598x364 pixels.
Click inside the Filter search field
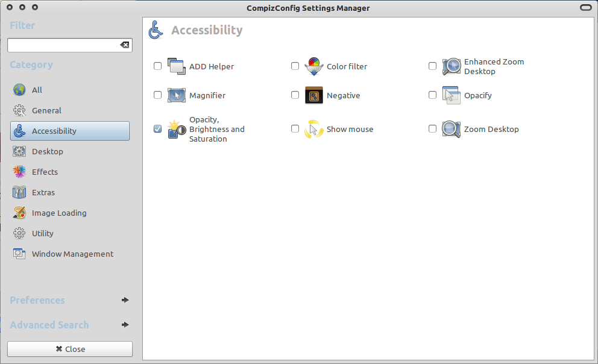click(x=63, y=45)
